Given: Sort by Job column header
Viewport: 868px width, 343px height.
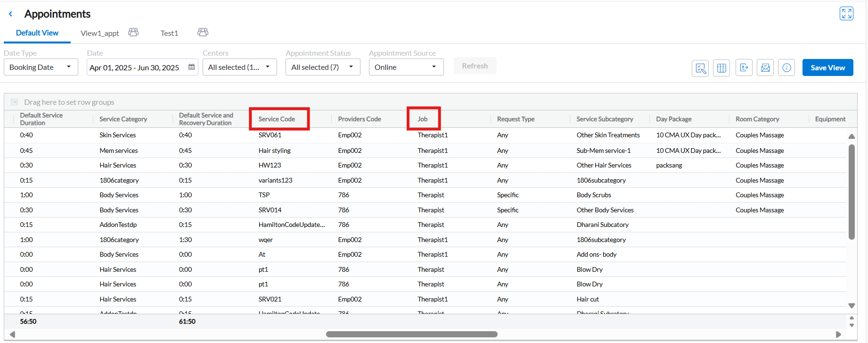Looking at the screenshot, I should coord(423,119).
